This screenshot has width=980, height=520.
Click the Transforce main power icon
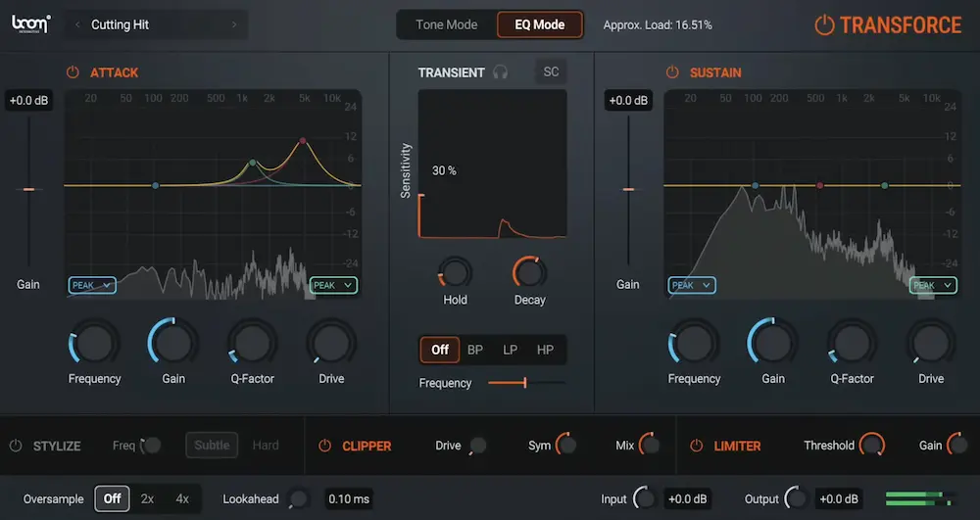pos(824,24)
